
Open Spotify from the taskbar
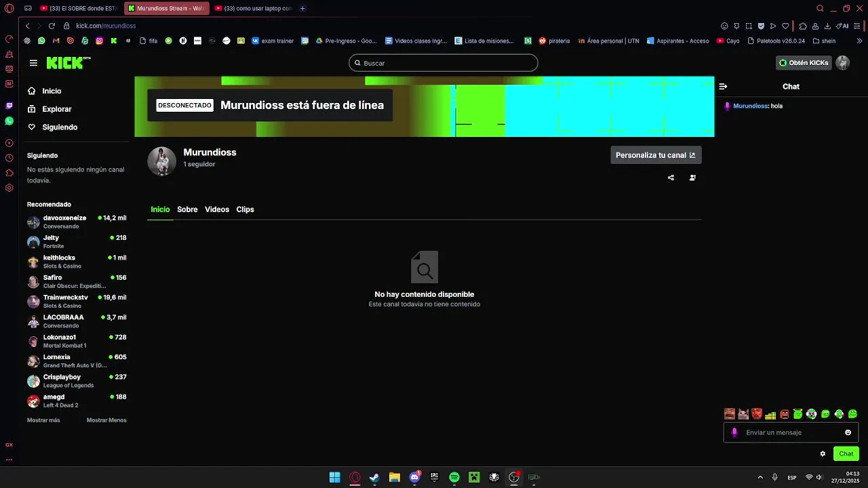[x=454, y=477]
